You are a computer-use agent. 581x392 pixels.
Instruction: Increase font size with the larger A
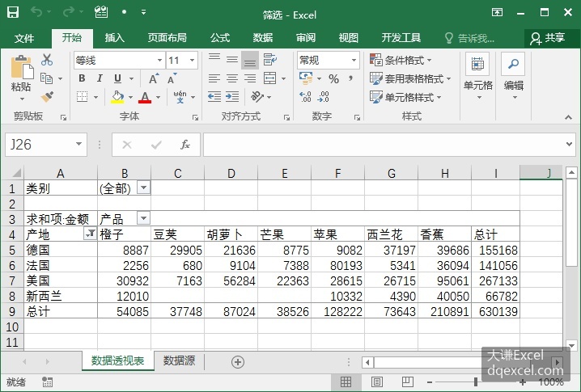(x=154, y=78)
